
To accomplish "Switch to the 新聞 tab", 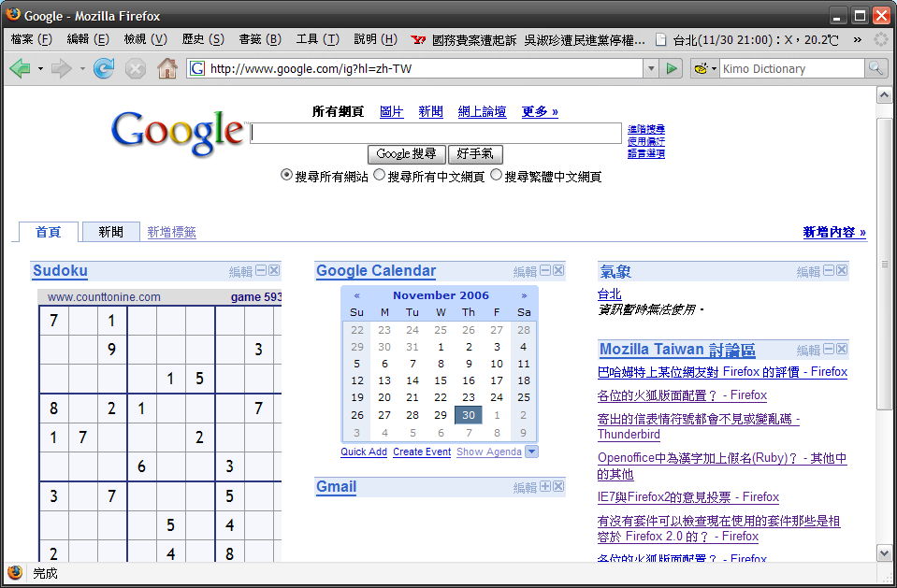I will click(110, 232).
